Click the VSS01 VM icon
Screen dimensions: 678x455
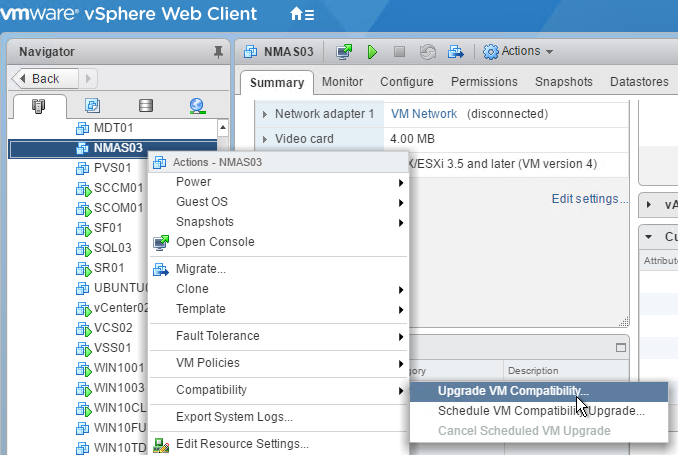tap(83, 349)
